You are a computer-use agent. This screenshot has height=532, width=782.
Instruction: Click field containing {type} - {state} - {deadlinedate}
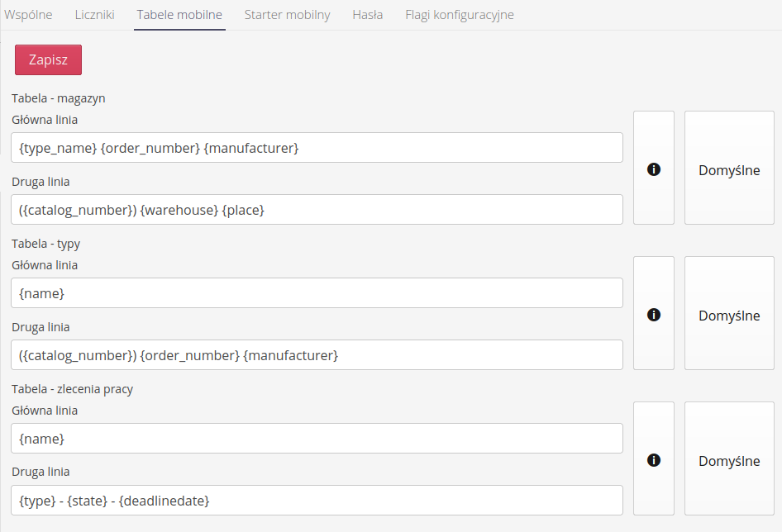click(x=317, y=501)
